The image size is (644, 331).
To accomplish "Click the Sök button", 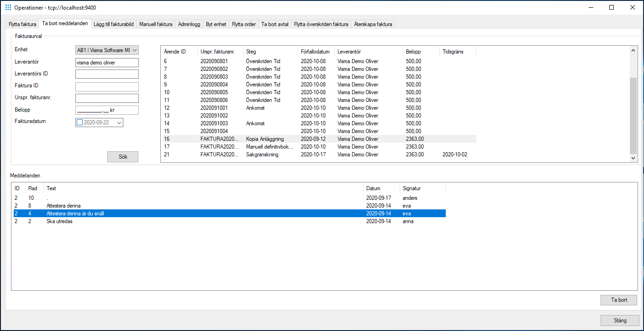I will tap(122, 156).
